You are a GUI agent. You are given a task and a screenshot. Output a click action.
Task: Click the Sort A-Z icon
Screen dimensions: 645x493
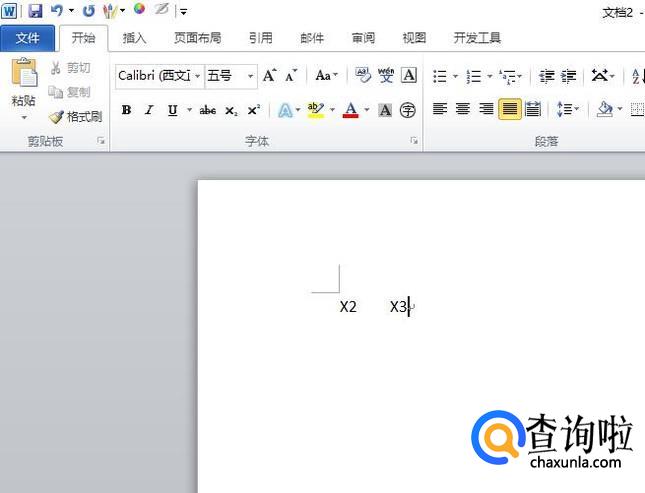click(638, 76)
